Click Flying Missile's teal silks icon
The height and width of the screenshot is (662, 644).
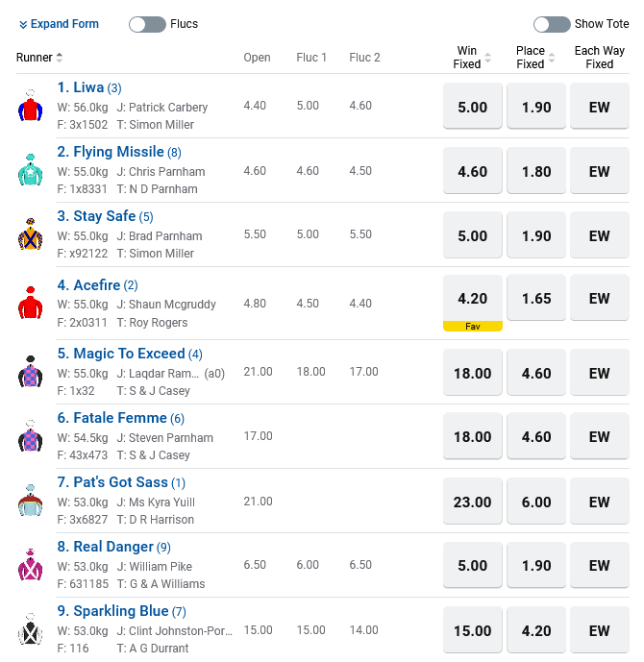(31, 170)
